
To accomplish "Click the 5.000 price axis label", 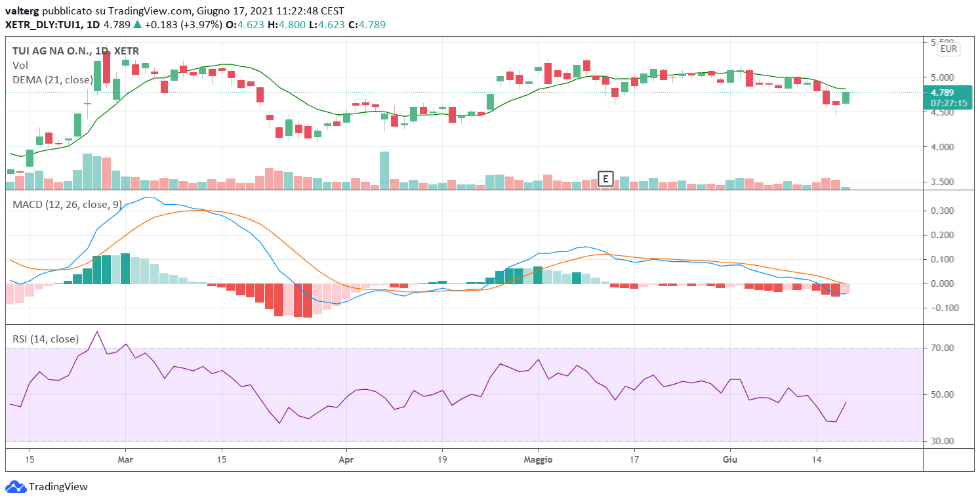I will [x=942, y=77].
